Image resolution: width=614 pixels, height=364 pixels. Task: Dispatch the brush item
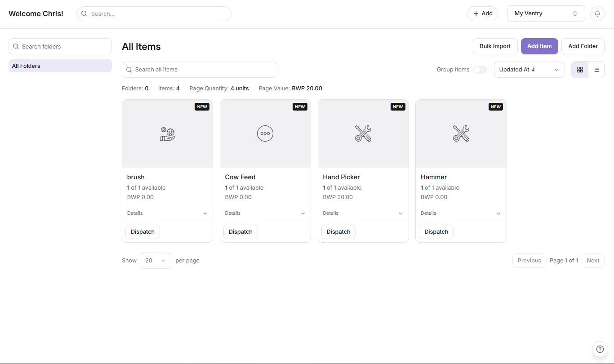point(142,232)
